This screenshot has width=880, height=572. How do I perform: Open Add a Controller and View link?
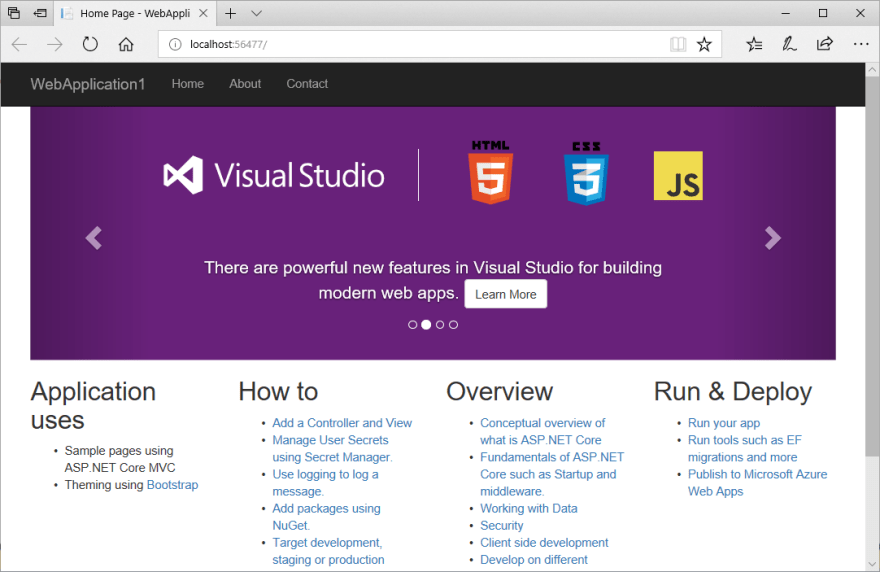[342, 423]
